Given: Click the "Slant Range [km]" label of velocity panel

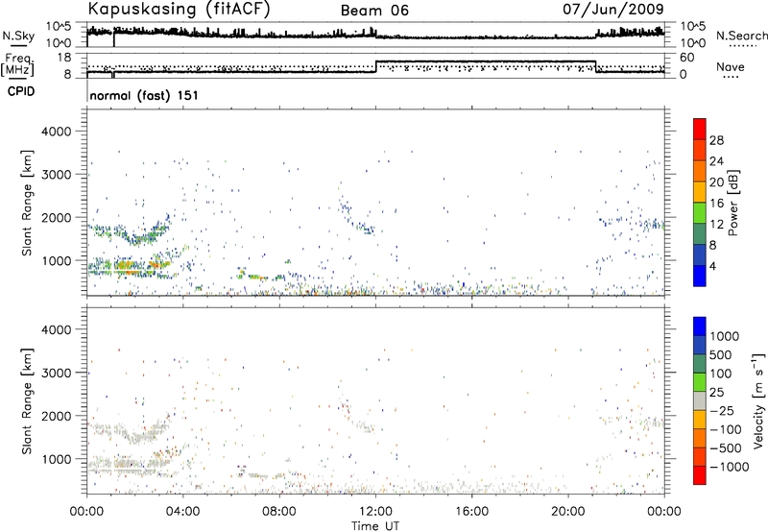Looking at the screenshot, I should coord(27,400).
